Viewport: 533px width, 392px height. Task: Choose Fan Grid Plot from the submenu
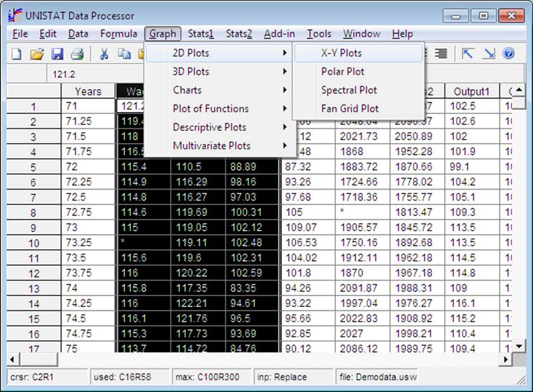(x=359, y=109)
